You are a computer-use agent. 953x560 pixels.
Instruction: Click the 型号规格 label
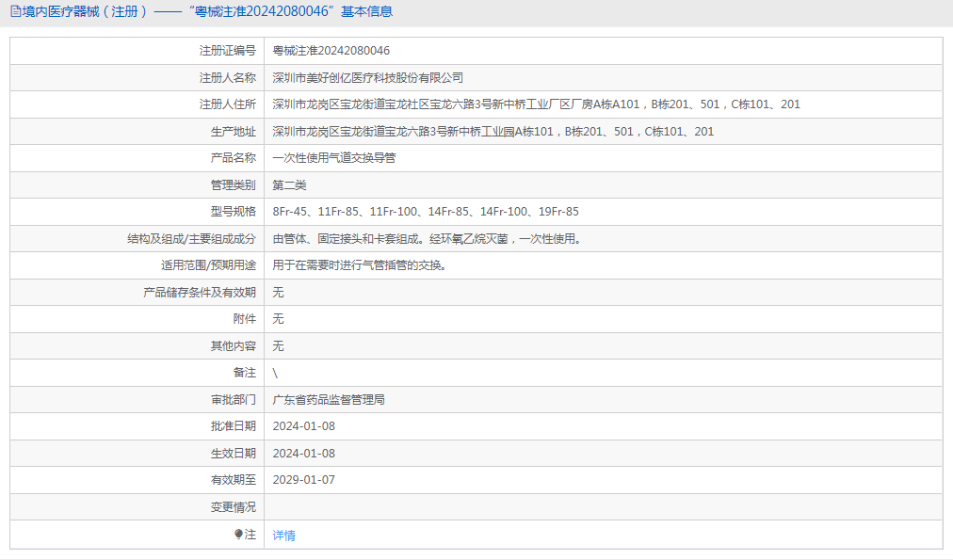[x=233, y=212]
